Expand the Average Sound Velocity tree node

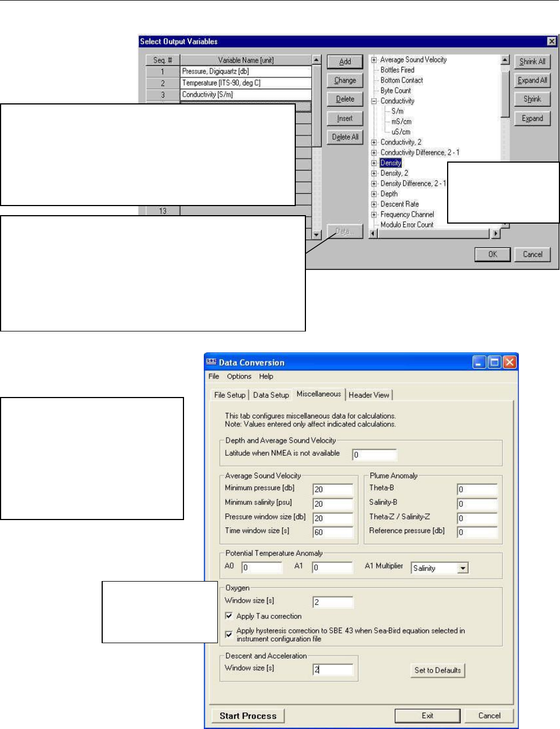374,60
